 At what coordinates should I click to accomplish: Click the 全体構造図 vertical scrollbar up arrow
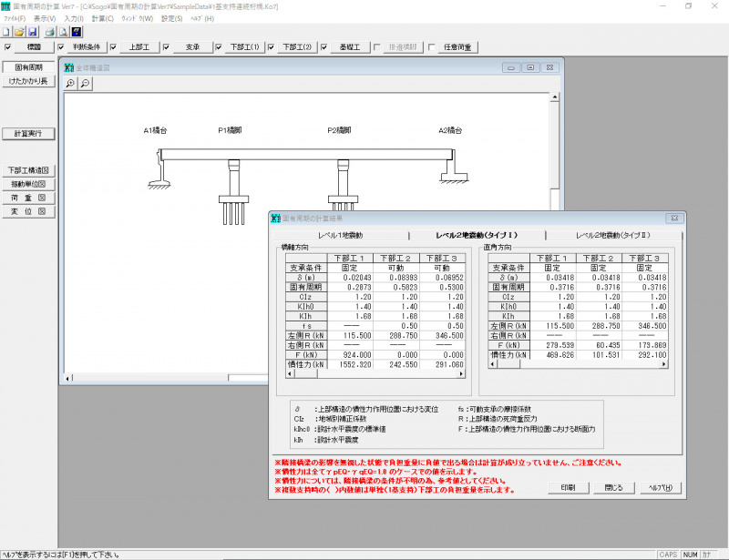(x=554, y=97)
